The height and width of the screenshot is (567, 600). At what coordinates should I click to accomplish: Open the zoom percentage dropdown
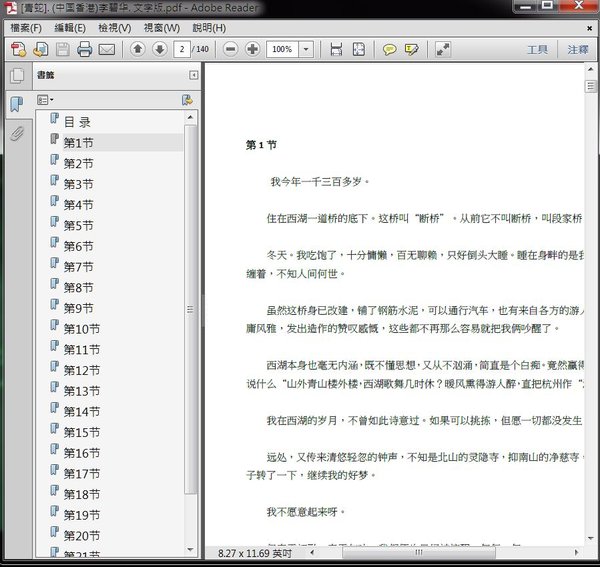click(304, 49)
